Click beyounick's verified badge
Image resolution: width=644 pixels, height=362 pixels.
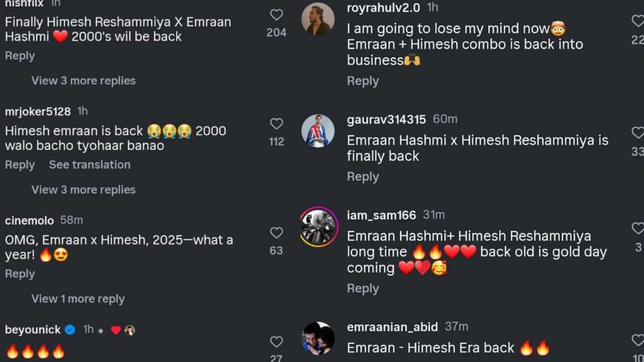70,330
